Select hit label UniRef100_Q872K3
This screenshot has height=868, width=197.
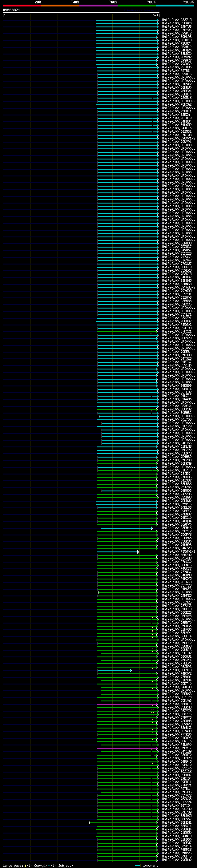click(176, 606)
